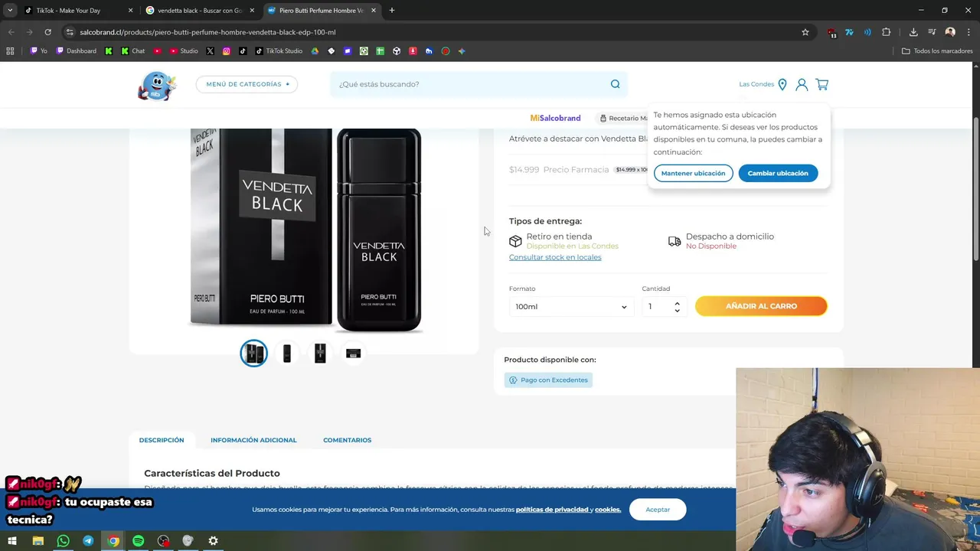This screenshot has width=980, height=551.
Task: Open the cookies policy link
Action: 608,510
